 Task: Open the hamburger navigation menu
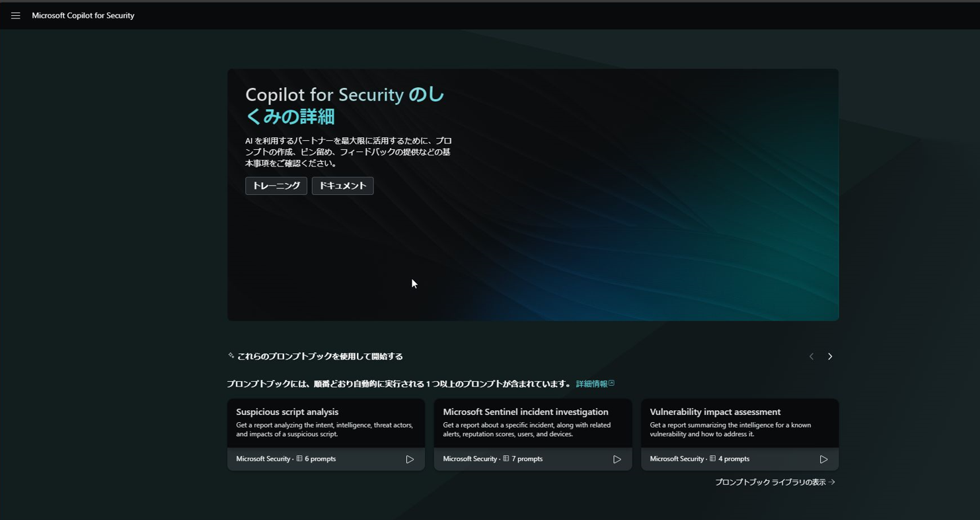point(15,15)
